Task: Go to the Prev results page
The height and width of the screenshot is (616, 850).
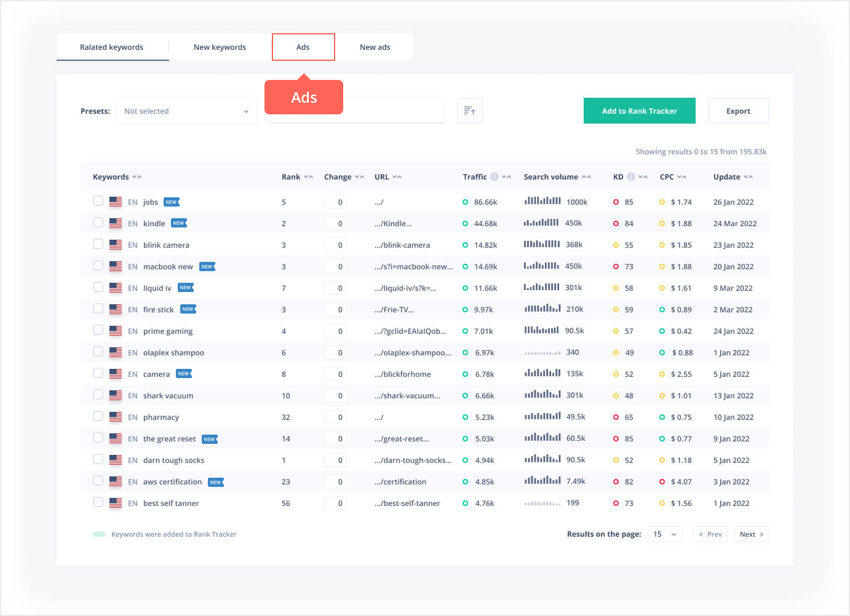Action: tap(710, 534)
